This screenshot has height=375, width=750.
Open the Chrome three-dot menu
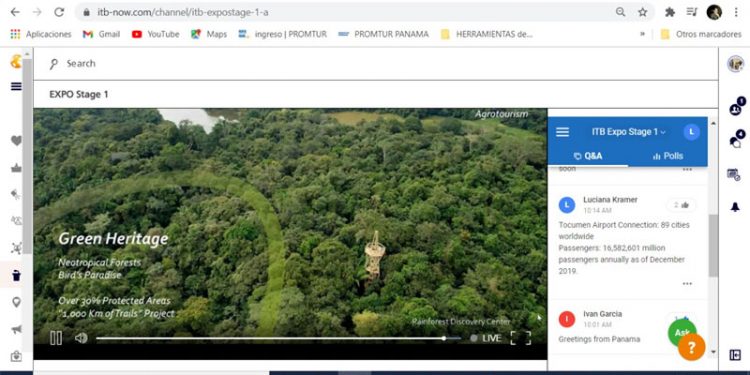pos(736,12)
